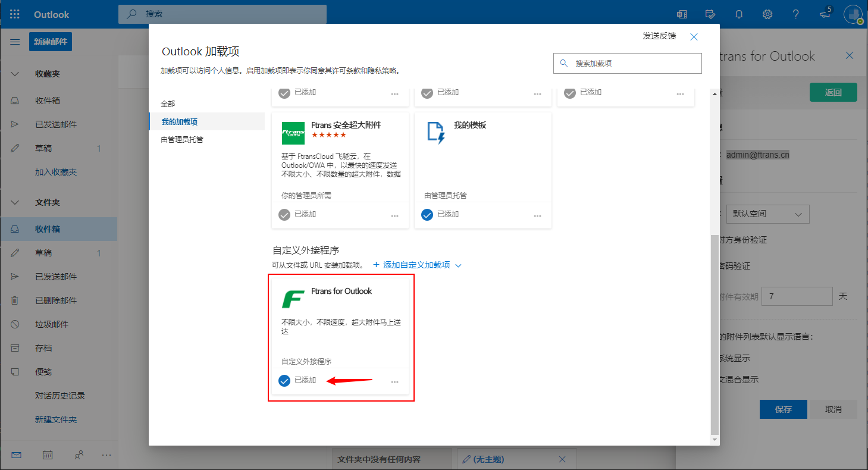
Task: Open the 默认空间 dropdown
Action: tap(767, 214)
